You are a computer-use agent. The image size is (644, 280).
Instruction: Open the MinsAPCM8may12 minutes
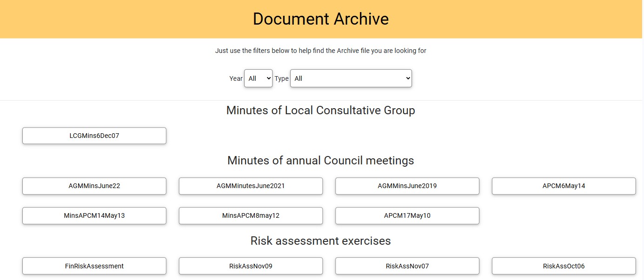[x=251, y=215]
